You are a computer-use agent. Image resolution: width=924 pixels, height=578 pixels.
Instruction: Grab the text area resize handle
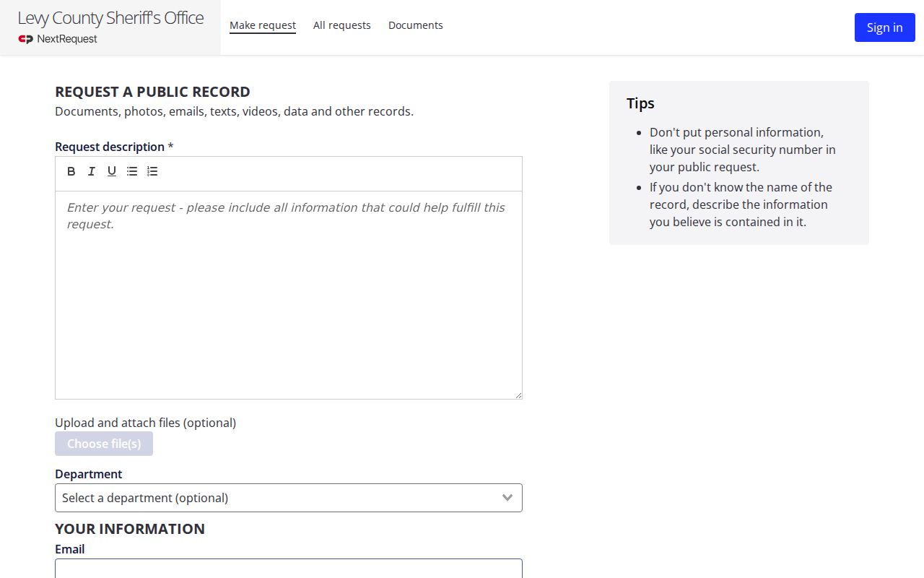[518, 395]
